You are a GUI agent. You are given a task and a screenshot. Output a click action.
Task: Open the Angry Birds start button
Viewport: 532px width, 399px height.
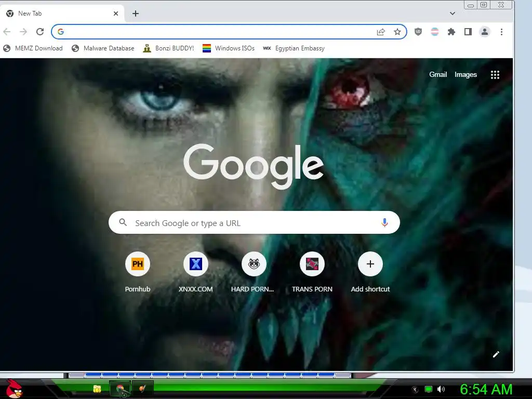tap(14, 389)
